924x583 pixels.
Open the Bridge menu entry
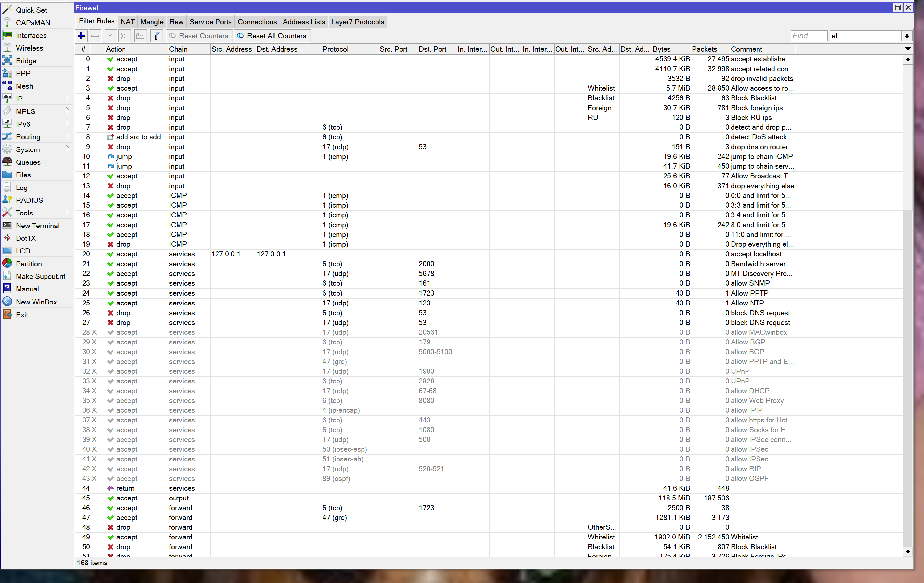point(26,60)
